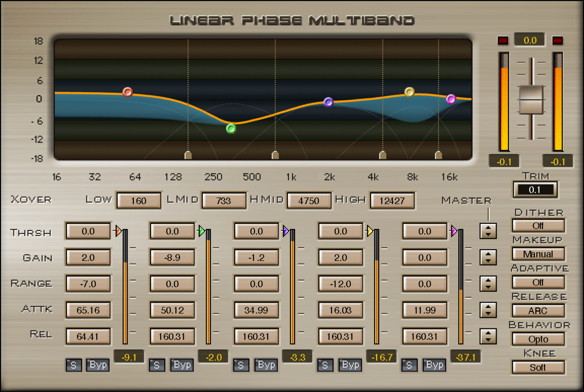Viewport: 584px width, 392px height.
Task: Click the yellow threshold arrow for the fourth band
Action: pos(369,231)
